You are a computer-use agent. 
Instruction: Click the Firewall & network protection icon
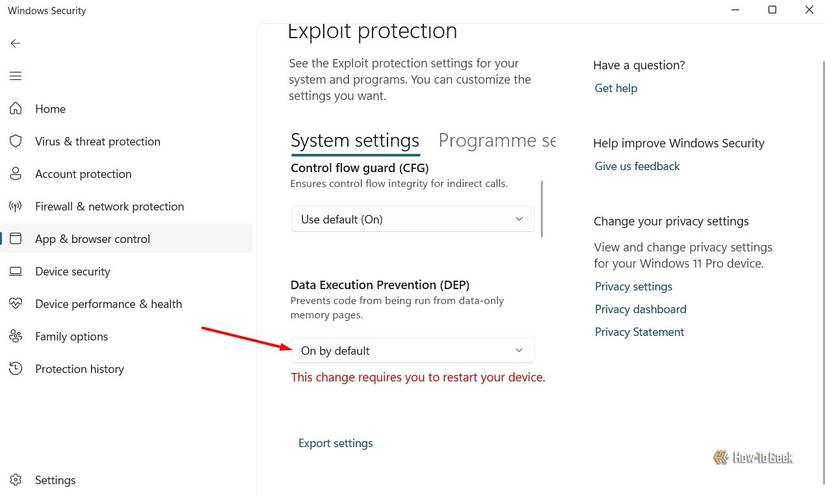(15, 206)
